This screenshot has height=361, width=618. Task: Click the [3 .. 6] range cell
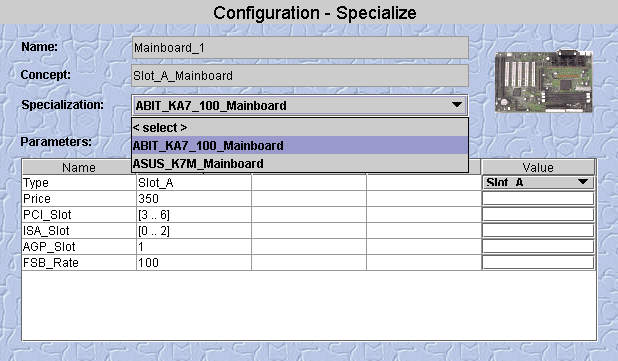tap(194, 215)
